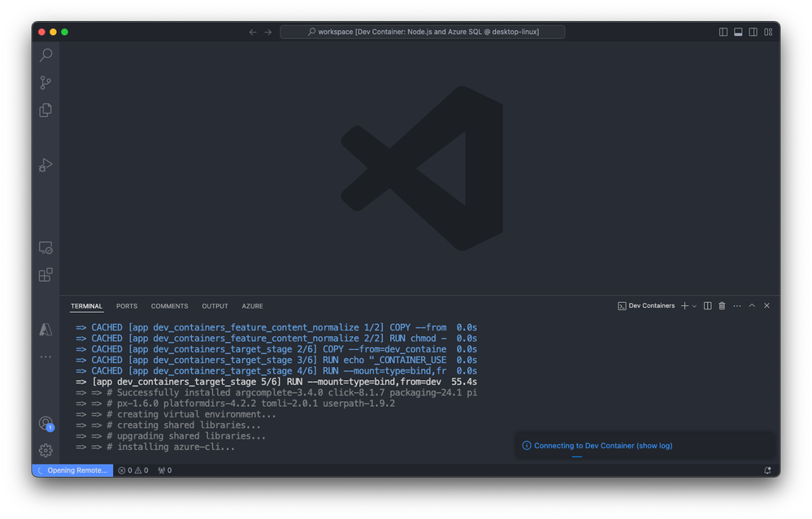Switch to the PORTS tab
The width and height of the screenshot is (812, 519).
click(x=127, y=306)
